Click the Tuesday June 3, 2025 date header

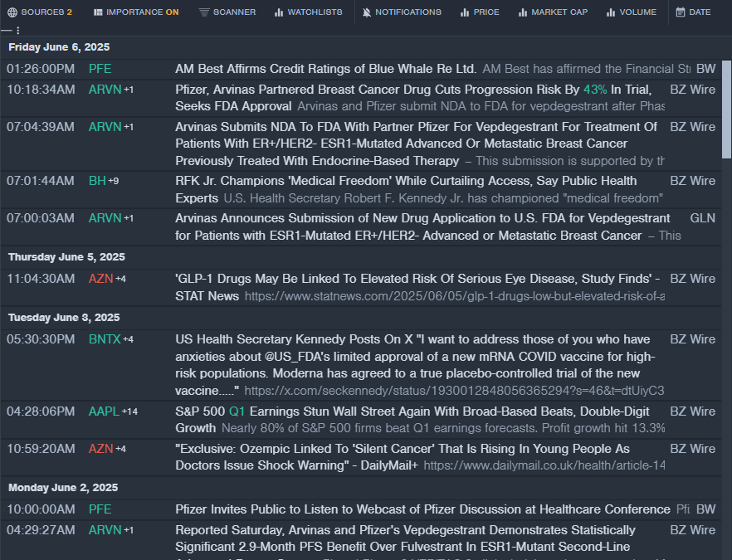point(64,318)
